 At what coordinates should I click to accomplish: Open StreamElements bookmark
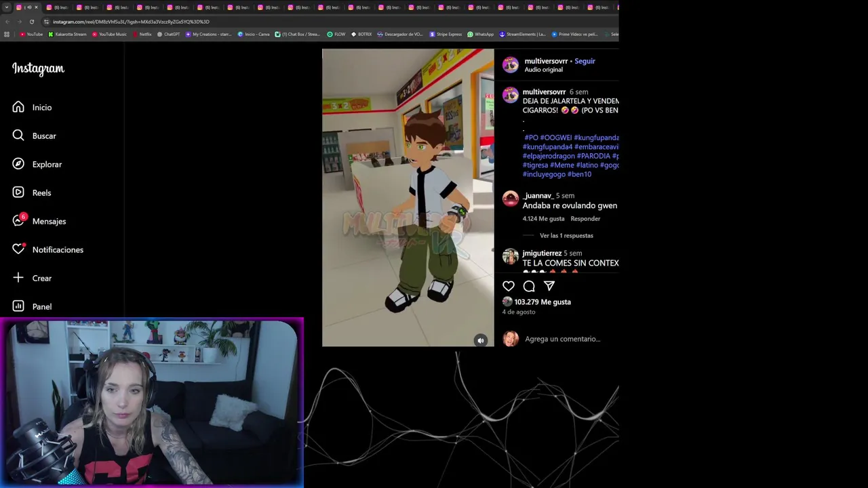click(523, 34)
